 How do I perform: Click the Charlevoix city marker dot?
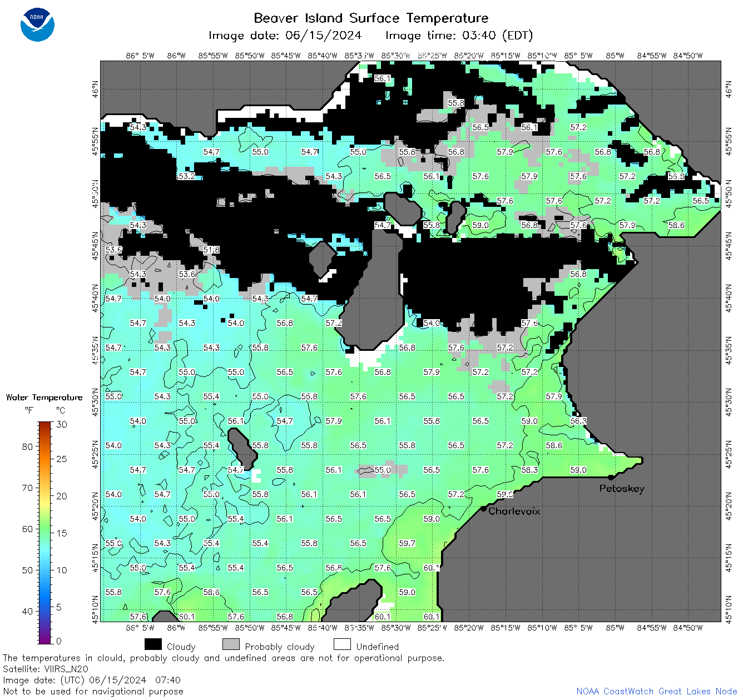click(484, 508)
